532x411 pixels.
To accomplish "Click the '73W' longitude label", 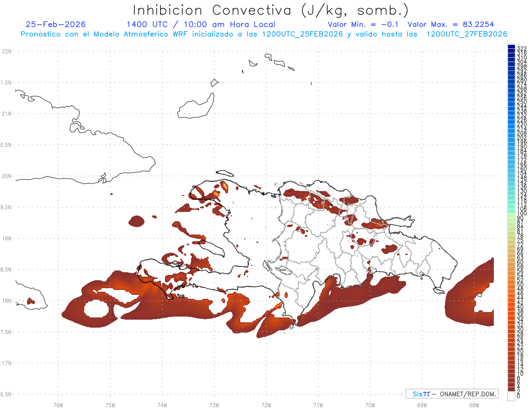I will click(214, 405).
